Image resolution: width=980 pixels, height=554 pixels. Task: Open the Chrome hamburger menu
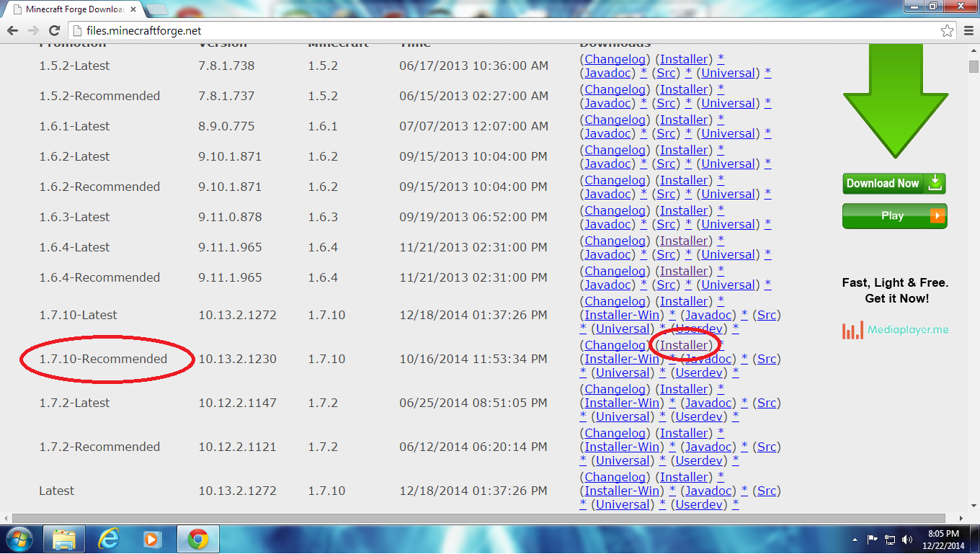(968, 31)
